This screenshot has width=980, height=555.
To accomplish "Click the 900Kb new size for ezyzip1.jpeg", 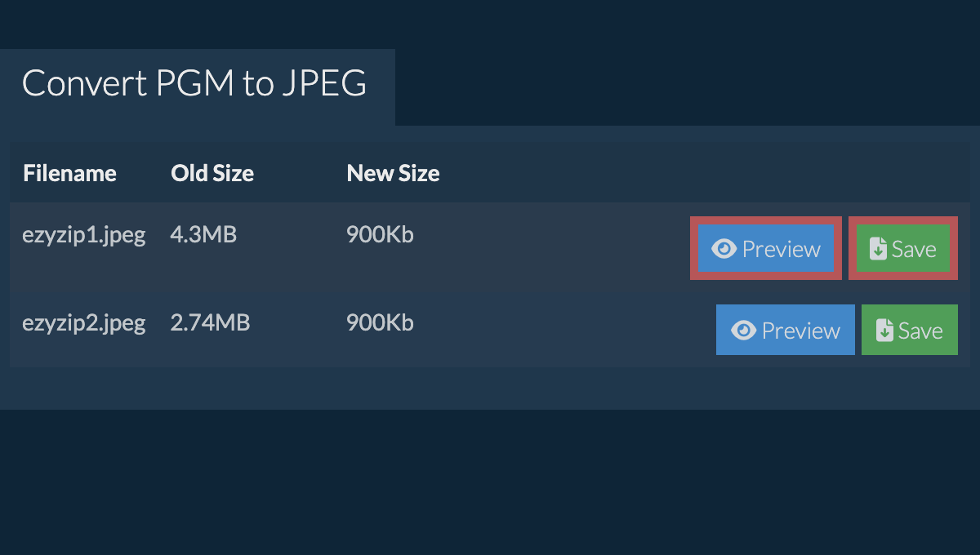I will (x=380, y=236).
